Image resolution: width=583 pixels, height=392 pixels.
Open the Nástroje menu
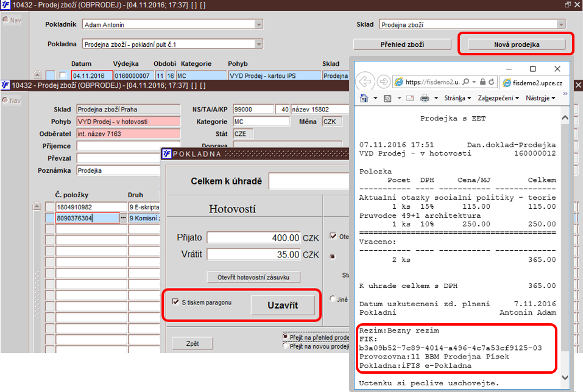[540, 98]
